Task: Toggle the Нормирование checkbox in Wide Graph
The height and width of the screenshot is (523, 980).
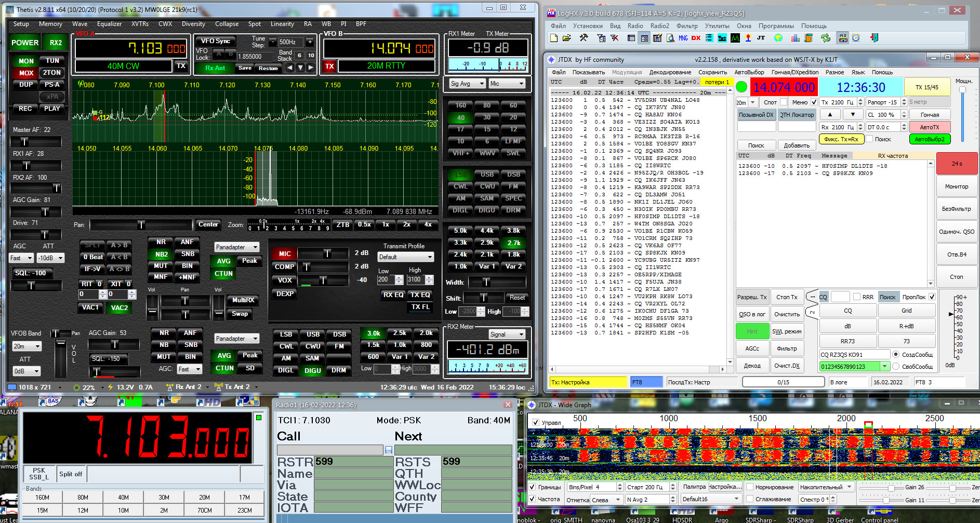Action: 750,487
